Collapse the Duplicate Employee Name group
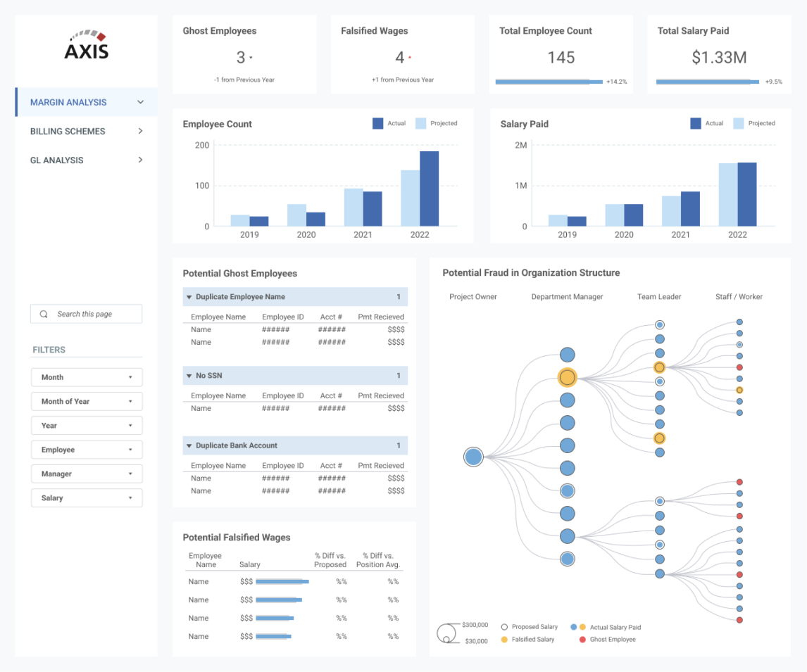Viewport: 807px width, 672px height. pos(189,297)
